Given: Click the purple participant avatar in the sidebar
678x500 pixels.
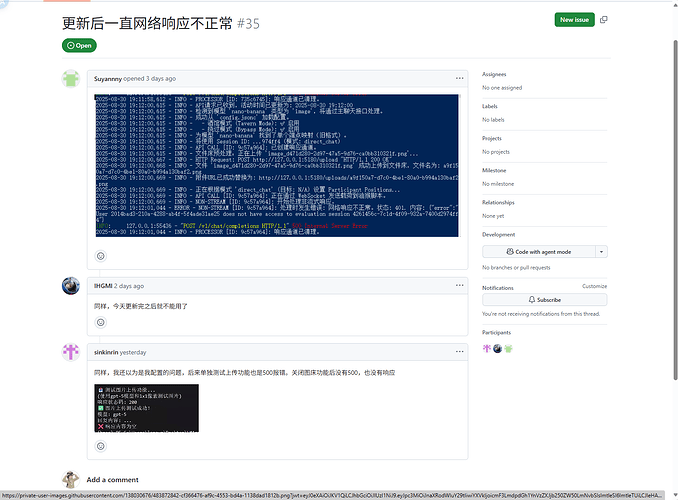Looking at the screenshot, I should 487,349.
